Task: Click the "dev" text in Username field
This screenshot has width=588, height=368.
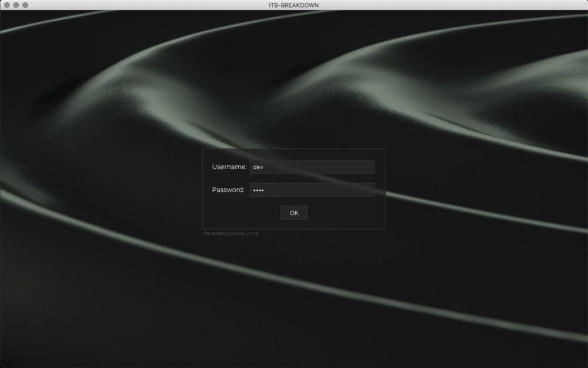Action: click(258, 167)
